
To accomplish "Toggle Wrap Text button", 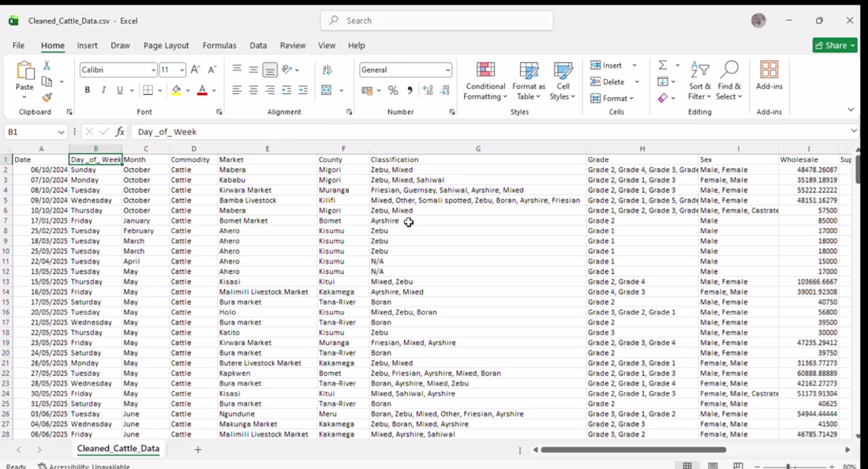I will click(327, 69).
